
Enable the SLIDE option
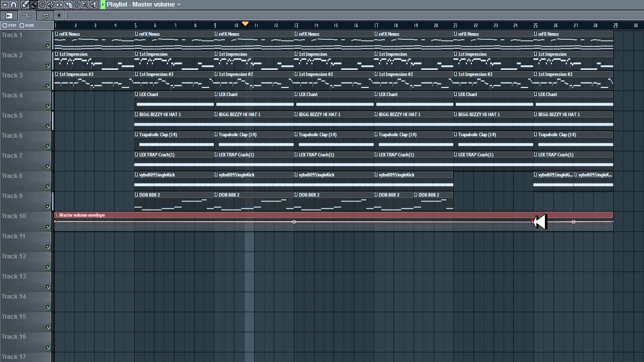point(27,25)
